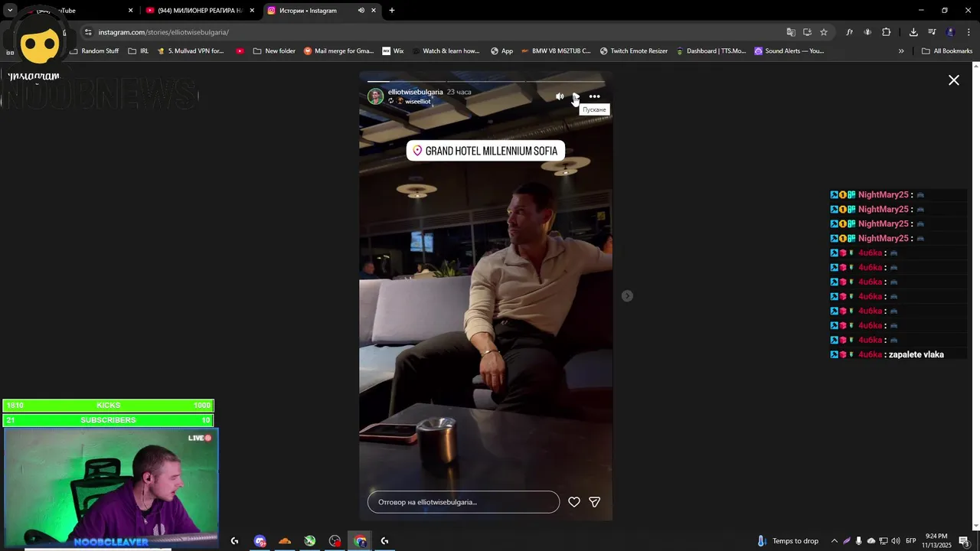This screenshot has height=551, width=980.
Task: Open the elliotwisebulgaria profile username link
Action: 415,92
